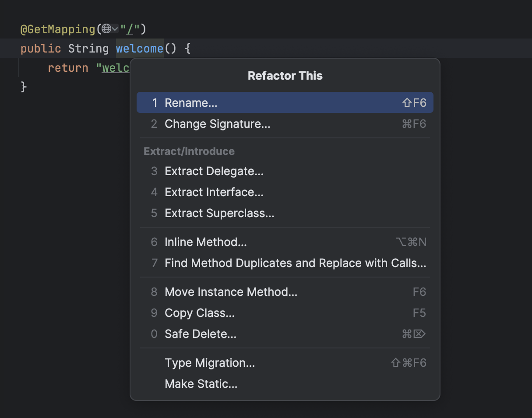532x418 pixels.
Task: Click the public keyword on the method declaration
Action: [x=41, y=48]
